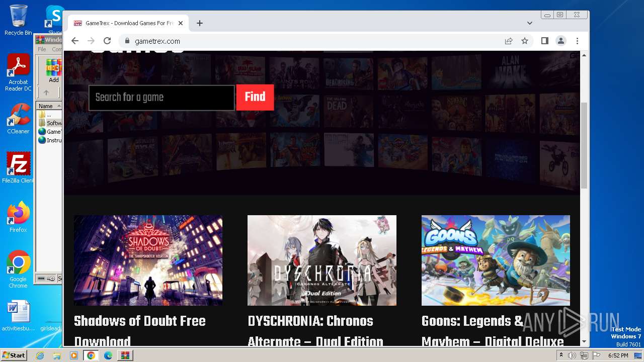The height and width of the screenshot is (362, 644).
Task: Click the up-folder arrow in WinRAR
Action: pos(46,93)
